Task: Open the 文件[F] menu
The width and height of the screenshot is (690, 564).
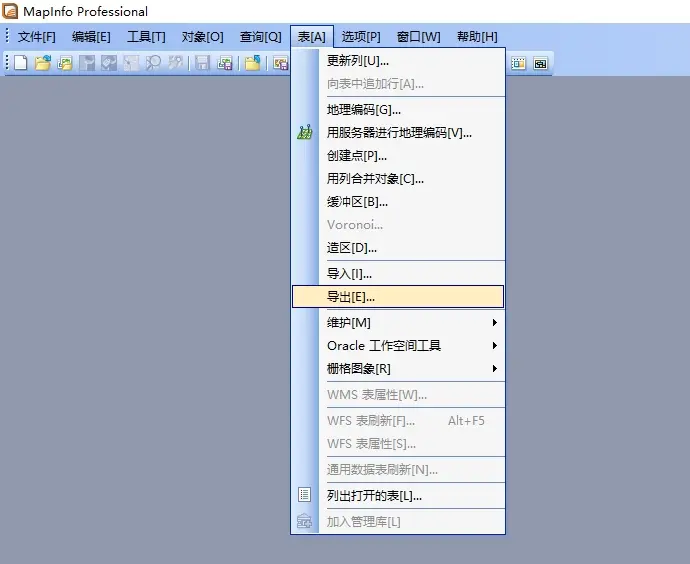Action: (37, 37)
